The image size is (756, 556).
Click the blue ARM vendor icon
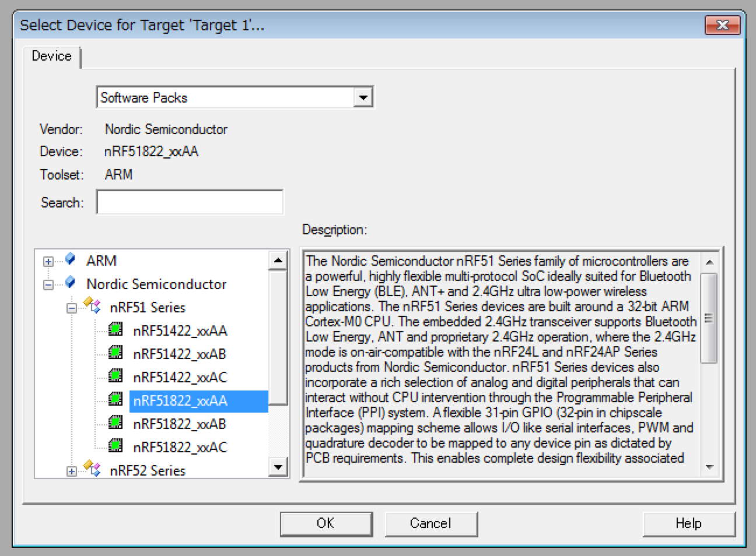[x=70, y=259]
